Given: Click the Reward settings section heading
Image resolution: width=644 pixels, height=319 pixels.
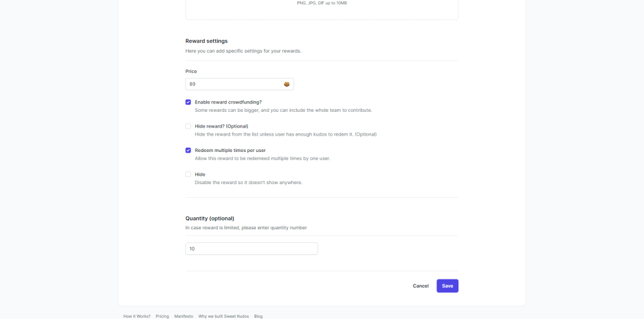Looking at the screenshot, I should pyautogui.click(x=206, y=41).
